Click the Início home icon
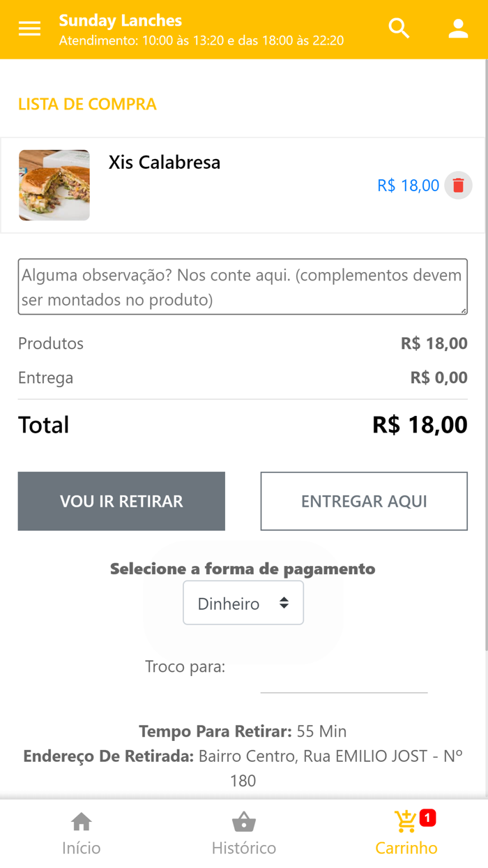 81,823
